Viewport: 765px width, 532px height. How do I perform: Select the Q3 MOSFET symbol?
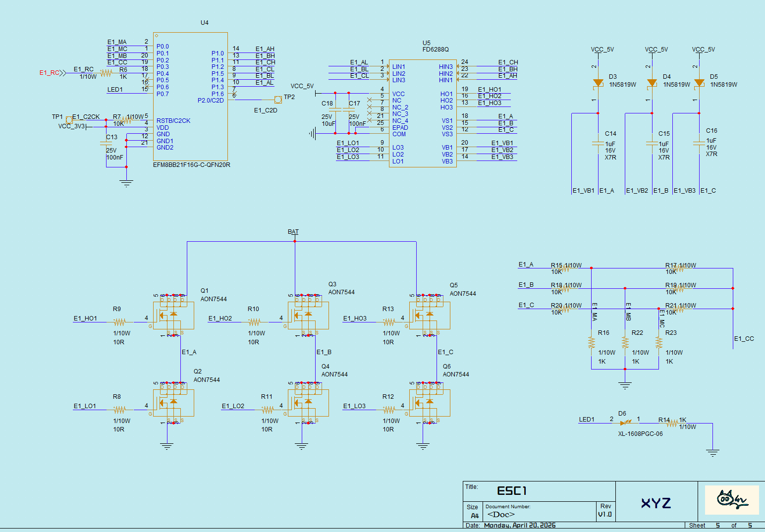coord(308,316)
